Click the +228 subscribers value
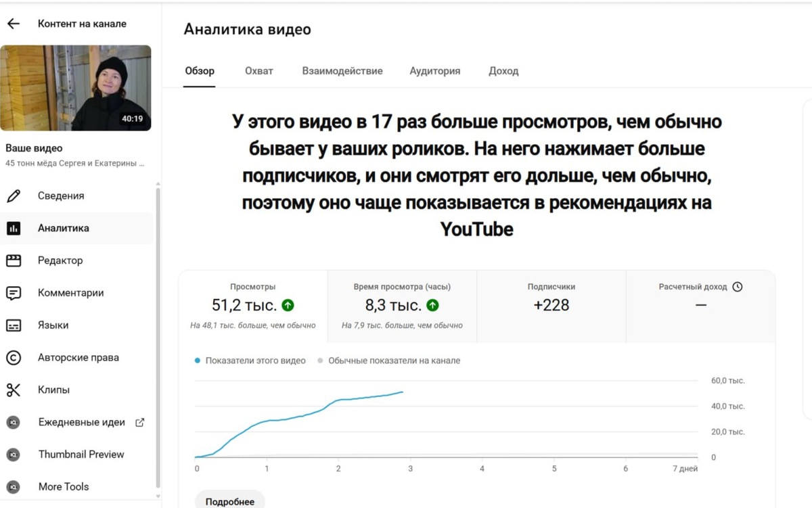The height and width of the screenshot is (508, 812). tap(551, 305)
